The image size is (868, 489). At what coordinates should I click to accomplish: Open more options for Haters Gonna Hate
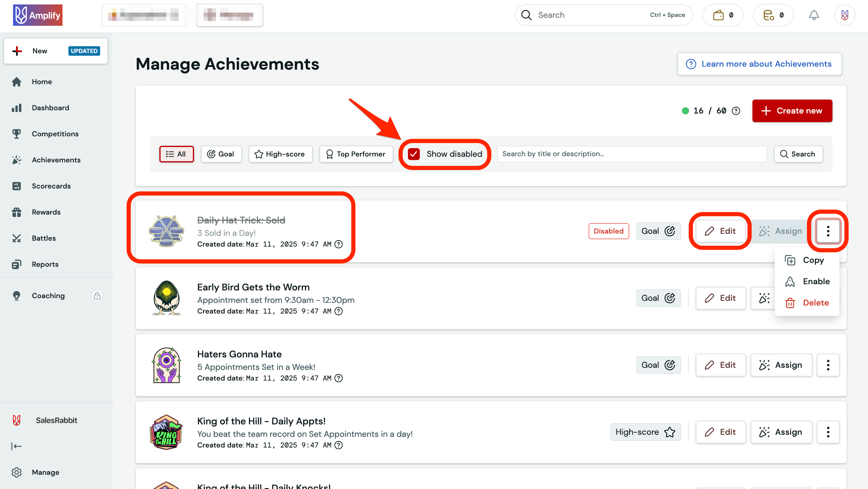point(828,365)
